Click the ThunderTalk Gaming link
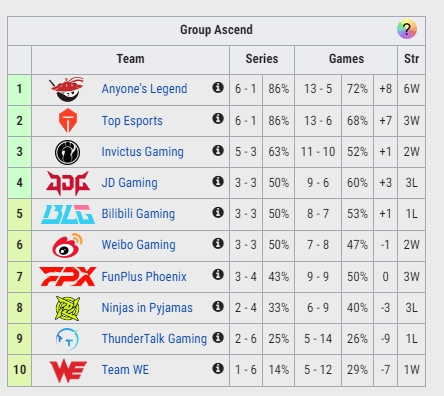Image resolution: width=444 pixels, height=396 pixels. click(154, 338)
